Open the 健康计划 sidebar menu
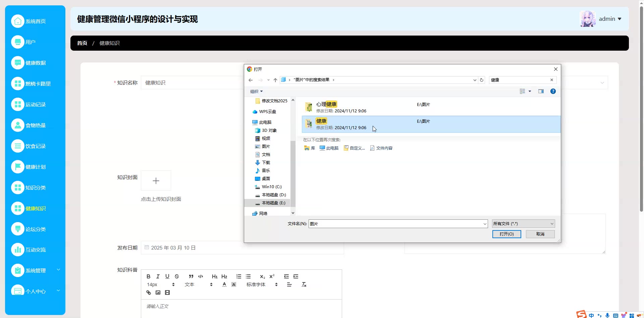644x318 pixels. click(x=35, y=167)
